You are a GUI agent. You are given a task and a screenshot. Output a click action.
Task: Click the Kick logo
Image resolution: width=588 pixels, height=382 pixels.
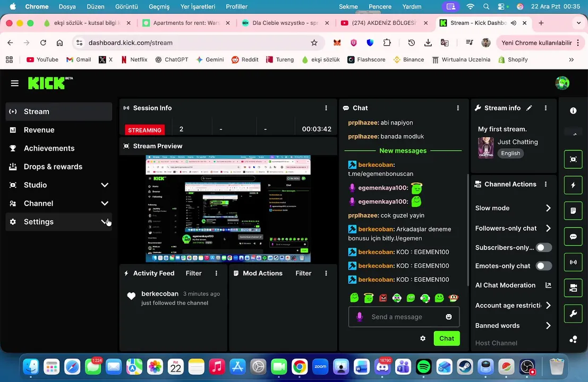tap(50, 83)
